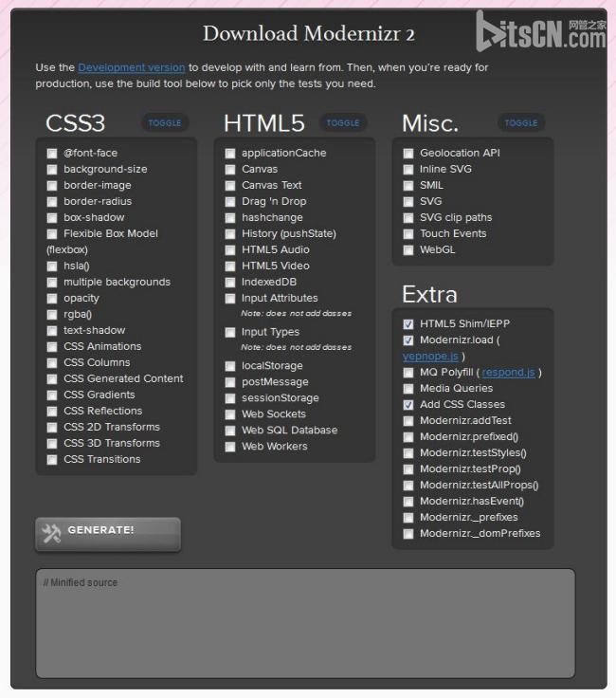
Task: Click the wrench icon on Generate button
Action: 52,533
